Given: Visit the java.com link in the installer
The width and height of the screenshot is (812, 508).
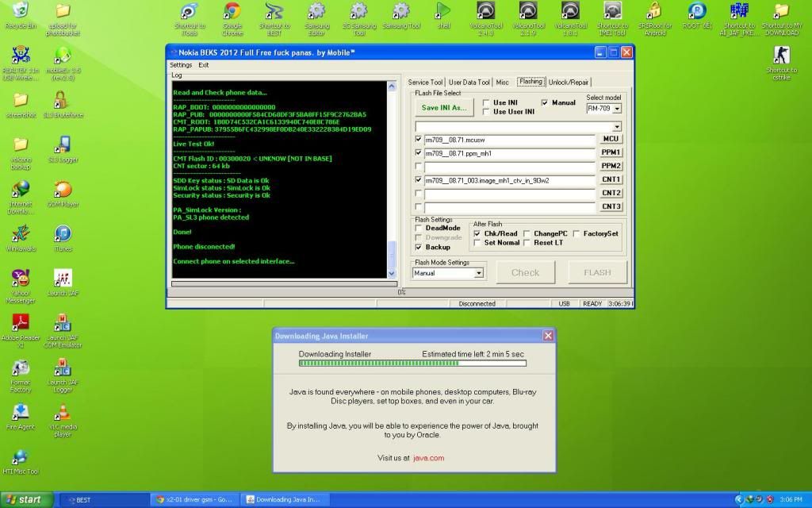Looking at the screenshot, I should tap(427, 458).
